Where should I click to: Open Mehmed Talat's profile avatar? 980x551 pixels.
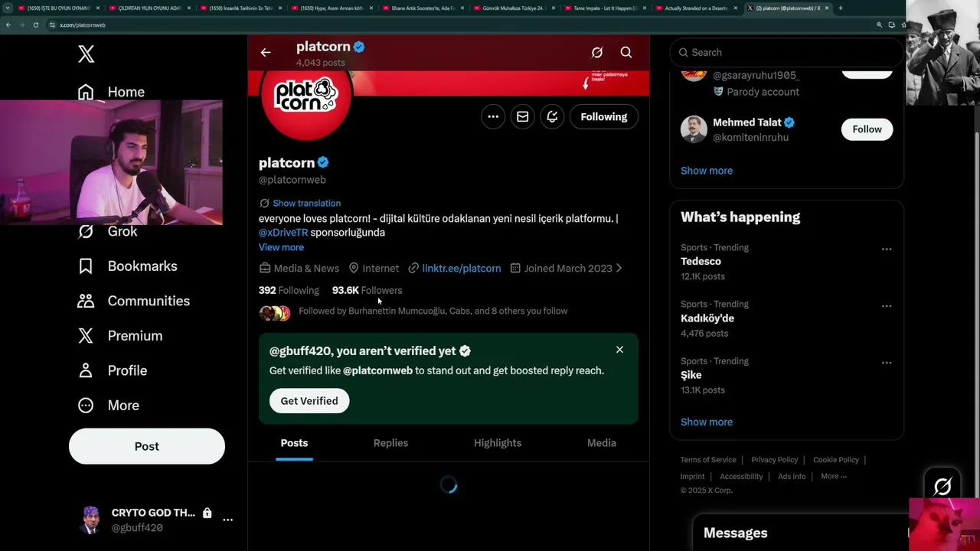[694, 129]
